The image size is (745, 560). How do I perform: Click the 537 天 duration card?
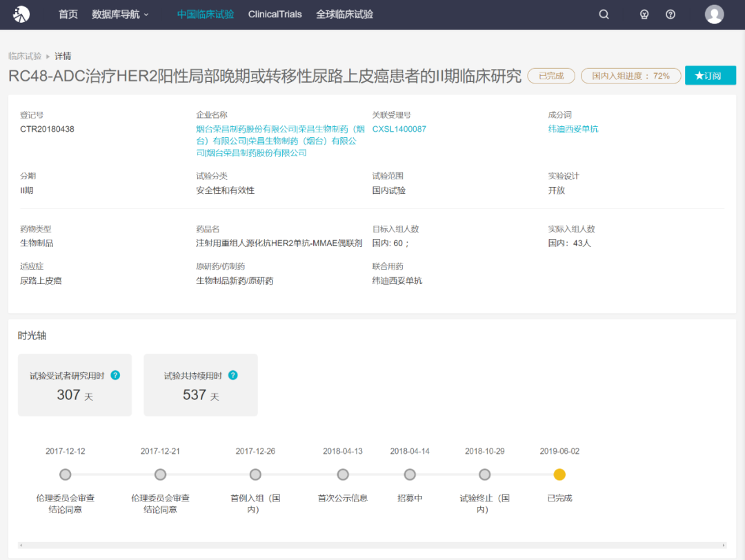pyautogui.click(x=201, y=385)
